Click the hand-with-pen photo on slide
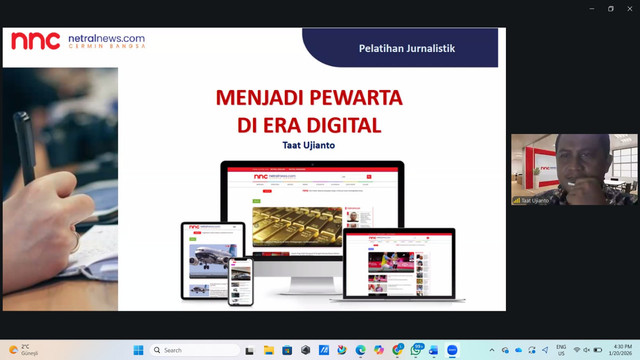Screen dimensions: 640x360 pyautogui.click(x=60, y=189)
